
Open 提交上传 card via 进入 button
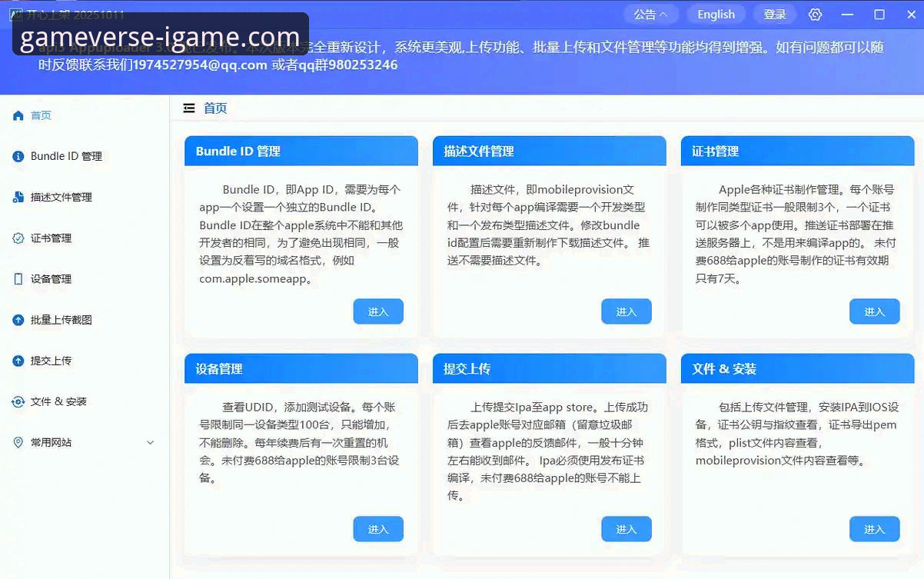pos(626,529)
